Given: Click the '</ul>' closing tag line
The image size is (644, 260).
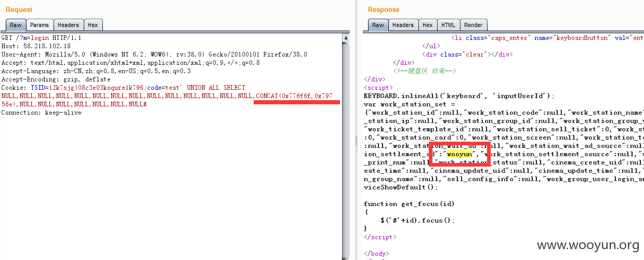Looking at the screenshot, I should click(x=432, y=46).
